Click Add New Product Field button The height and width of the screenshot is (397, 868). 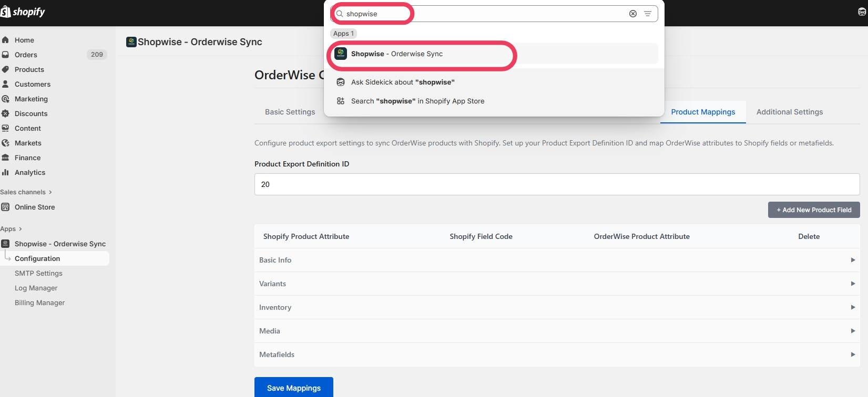pyautogui.click(x=814, y=210)
